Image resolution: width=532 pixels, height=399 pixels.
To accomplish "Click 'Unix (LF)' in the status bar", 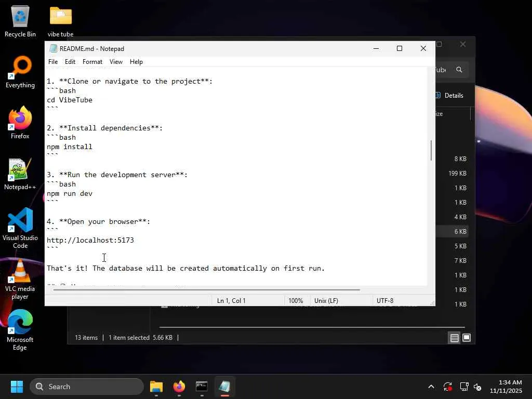I will click(x=326, y=301).
